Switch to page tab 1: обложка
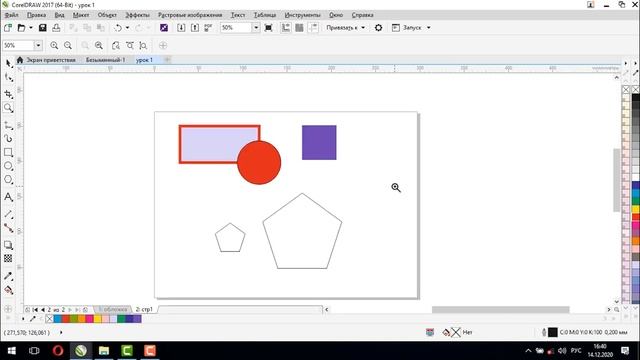Screen dimensions: 640x360 (113, 309)
